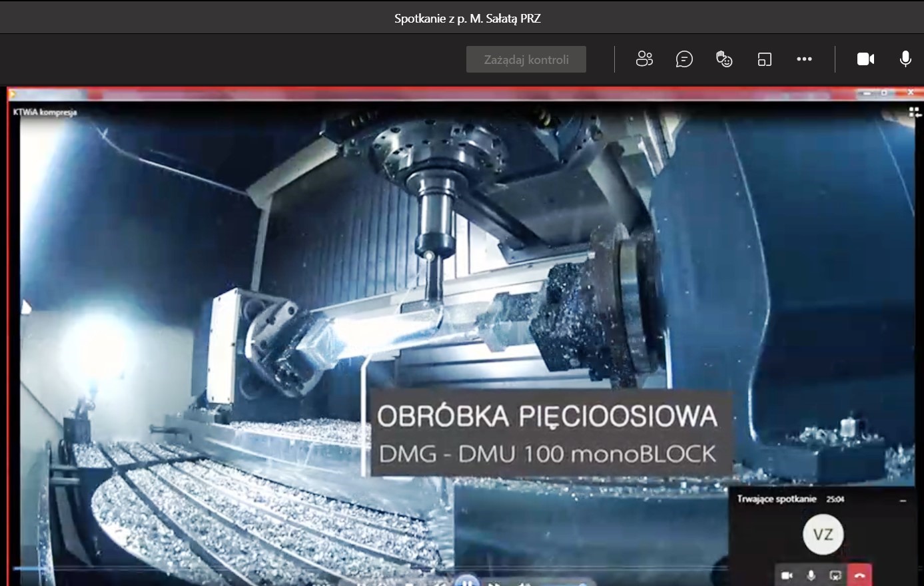Viewport: 924px width, 586px height.
Task: Click stop sharing icon in mini window
Action: (835, 575)
